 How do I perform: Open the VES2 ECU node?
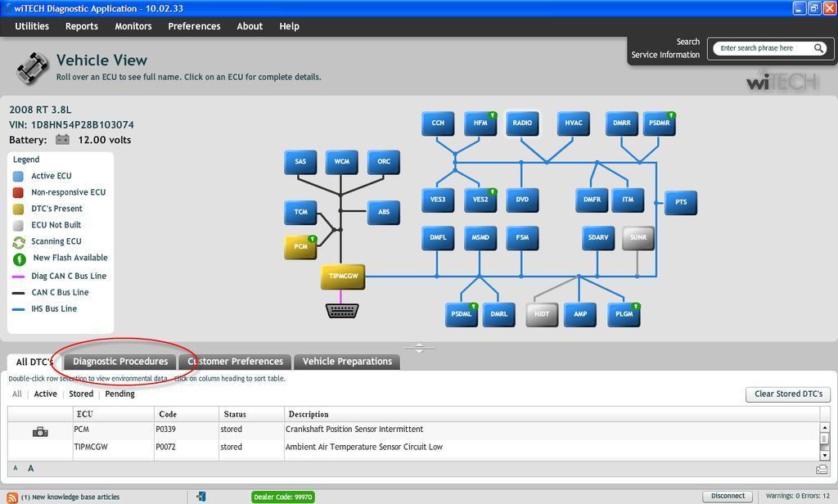[x=480, y=200]
